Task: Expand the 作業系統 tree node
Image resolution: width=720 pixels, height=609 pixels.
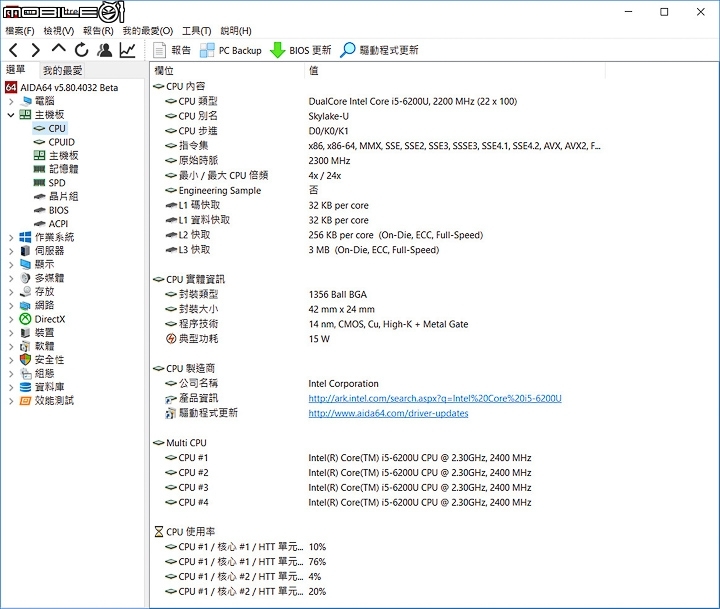Action: pos(11,237)
